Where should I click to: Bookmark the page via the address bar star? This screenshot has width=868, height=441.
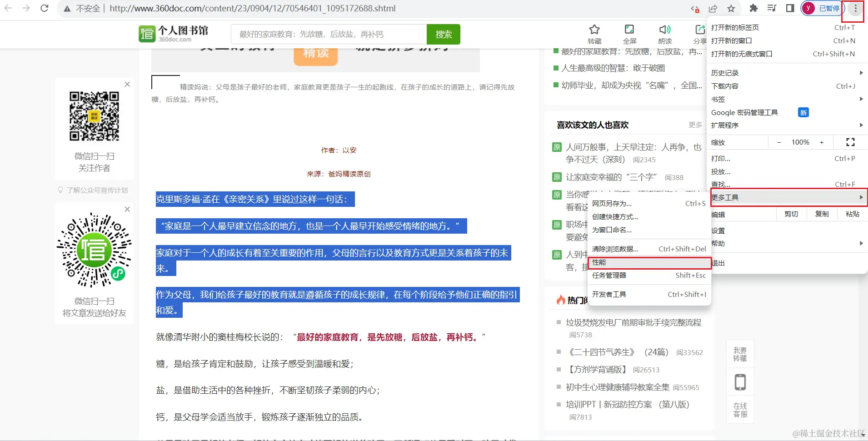732,8
